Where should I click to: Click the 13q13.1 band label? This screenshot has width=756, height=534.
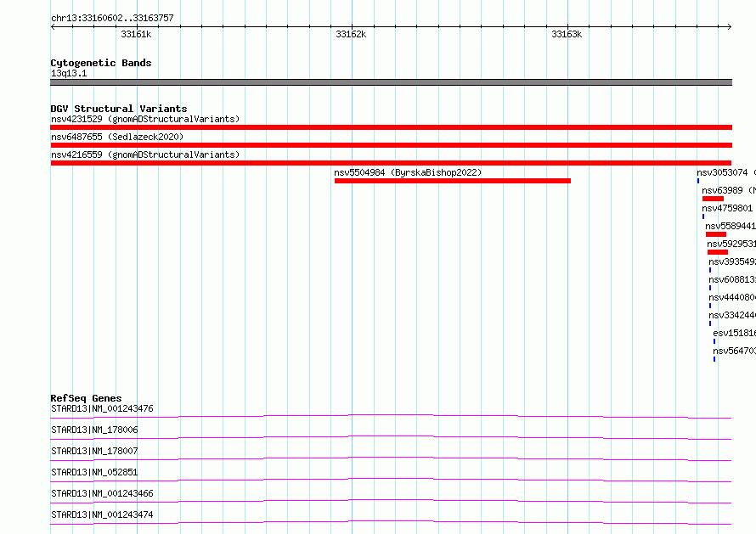click(69, 73)
